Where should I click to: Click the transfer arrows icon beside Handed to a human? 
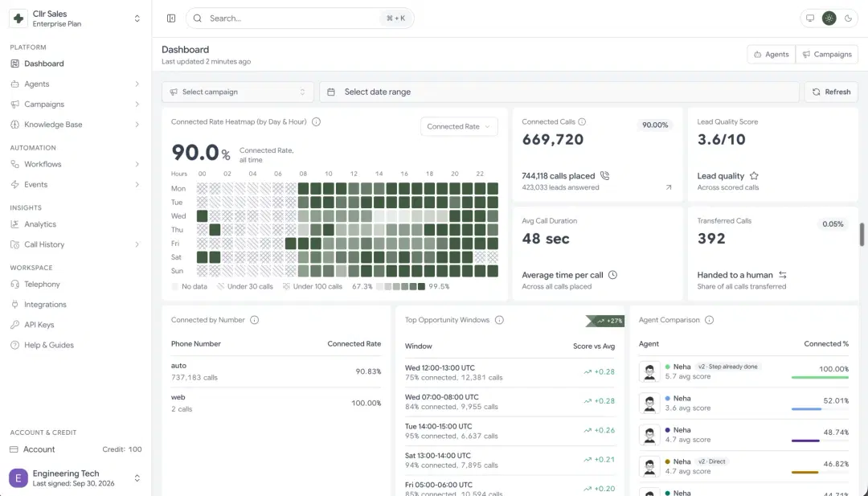pyautogui.click(x=782, y=275)
